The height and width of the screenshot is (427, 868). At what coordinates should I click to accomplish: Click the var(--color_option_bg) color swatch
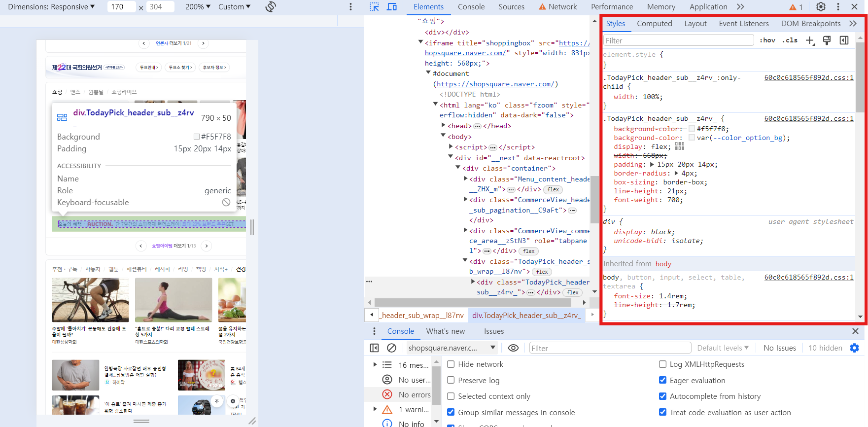[x=692, y=138]
